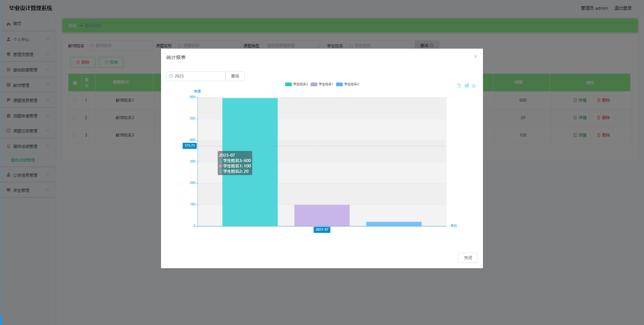The image size is (644, 325).
Task: Click the 选题申请管理 sidebar icon
Action: coord(8,116)
